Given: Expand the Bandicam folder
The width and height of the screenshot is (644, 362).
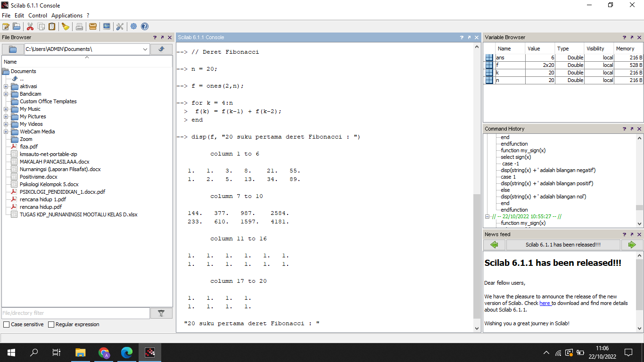Looking at the screenshot, I should coord(6,94).
